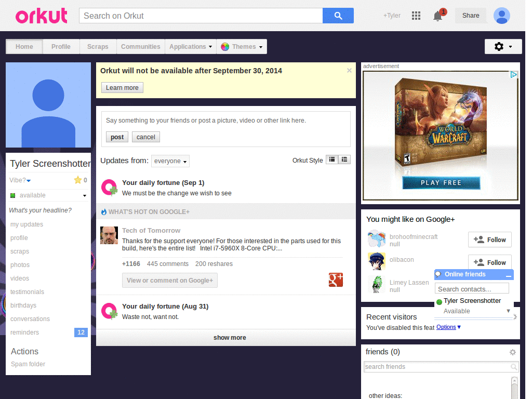Click the Search contacts field

coord(472,289)
